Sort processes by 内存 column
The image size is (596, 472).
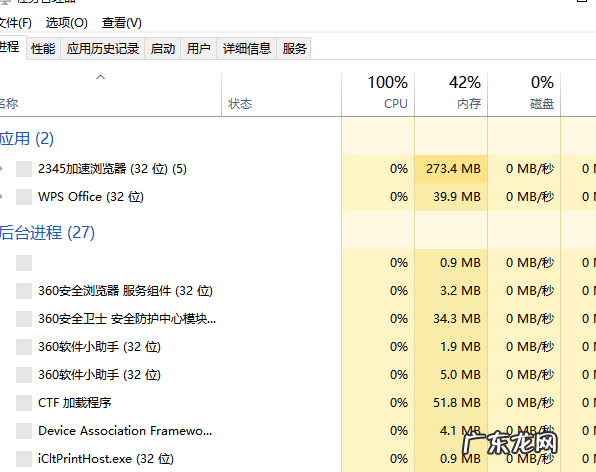(x=451, y=94)
